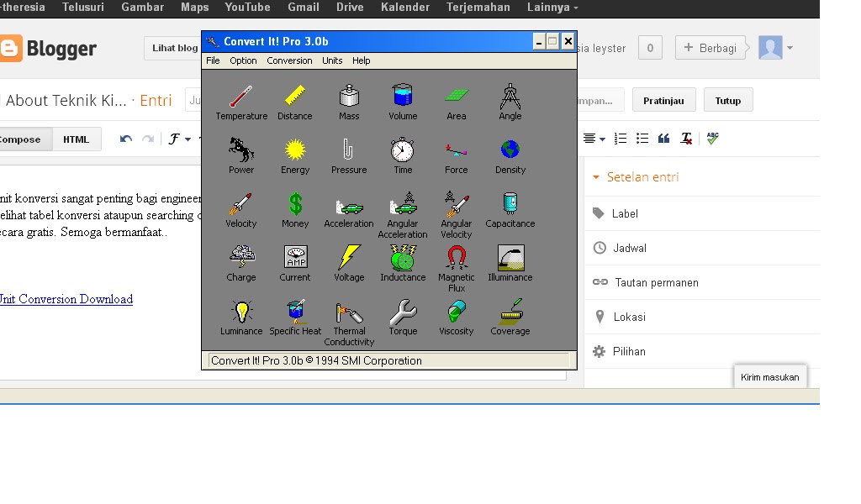Insert a bulleted list in Blogger
The width and height of the screenshot is (861, 504).
coord(642,139)
